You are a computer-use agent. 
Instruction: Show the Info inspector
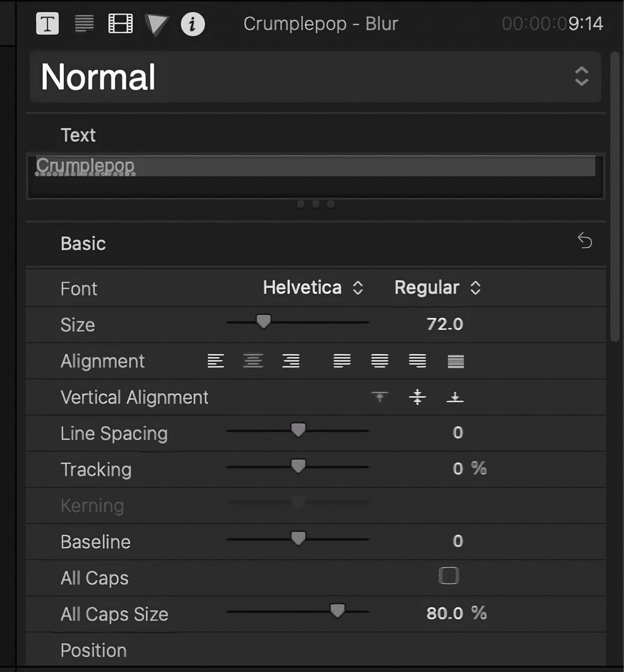point(193,24)
